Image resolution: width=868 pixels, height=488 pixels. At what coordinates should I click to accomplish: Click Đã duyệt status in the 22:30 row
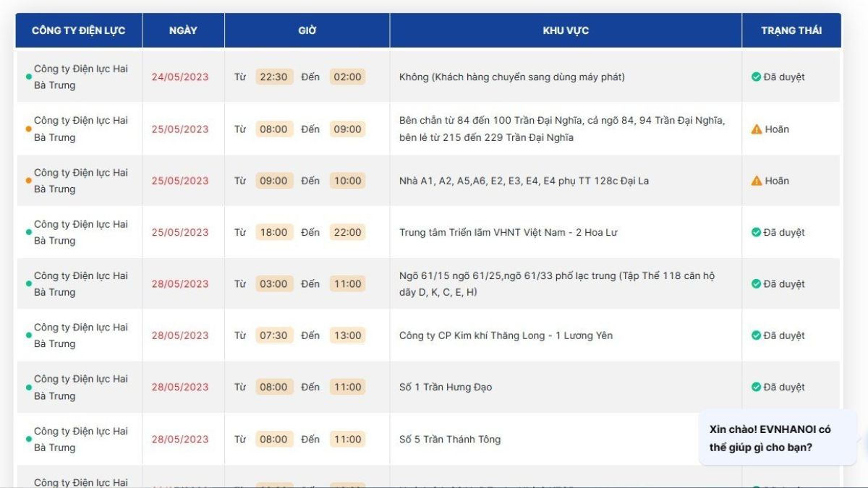pyautogui.click(x=784, y=77)
